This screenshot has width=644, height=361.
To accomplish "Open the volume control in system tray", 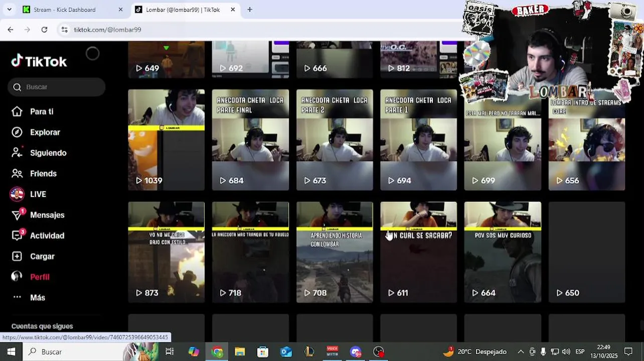I will click(566, 352).
